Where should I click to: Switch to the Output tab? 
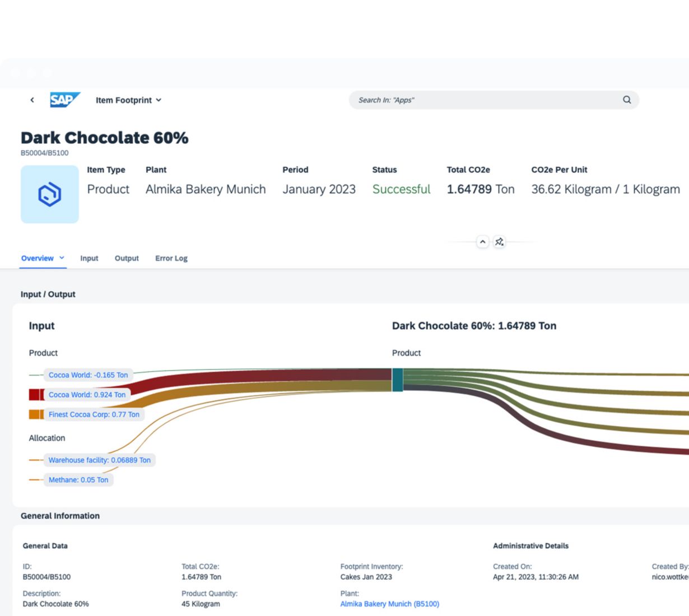coord(127,258)
